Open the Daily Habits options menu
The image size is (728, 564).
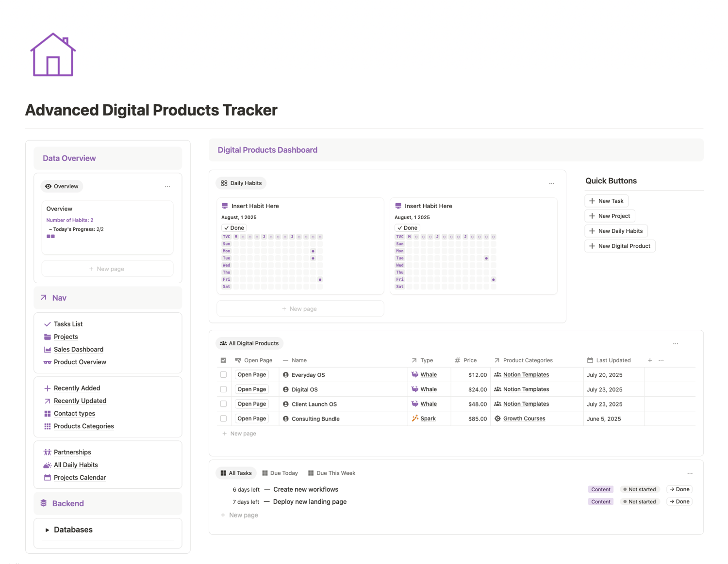pyautogui.click(x=551, y=184)
